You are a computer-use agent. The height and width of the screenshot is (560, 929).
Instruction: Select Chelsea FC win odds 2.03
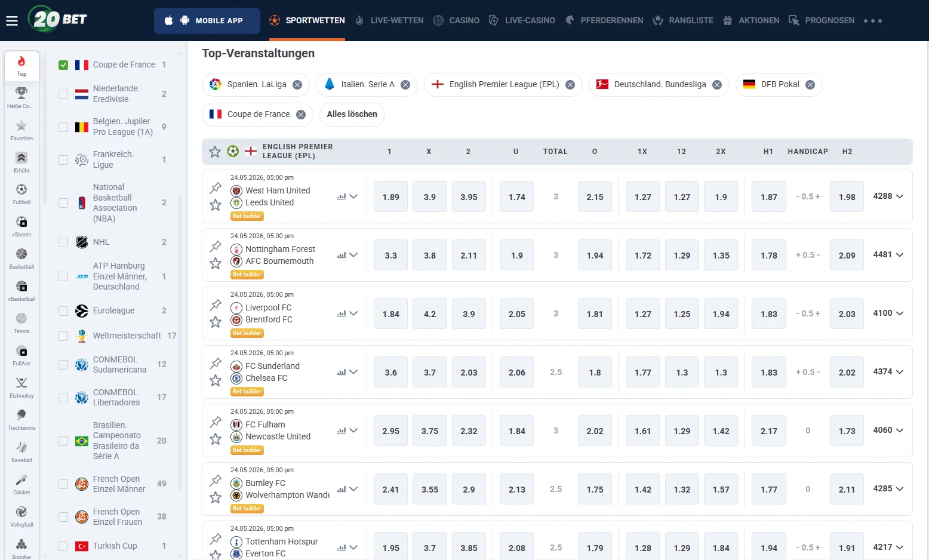pyautogui.click(x=469, y=373)
